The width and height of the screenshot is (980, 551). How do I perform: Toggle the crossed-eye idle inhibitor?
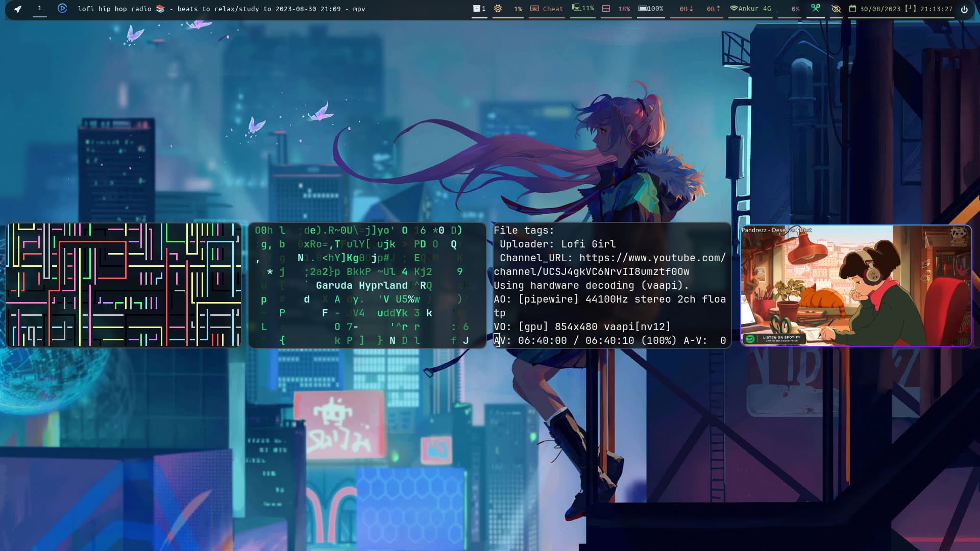pyautogui.click(x=836, y=9)
